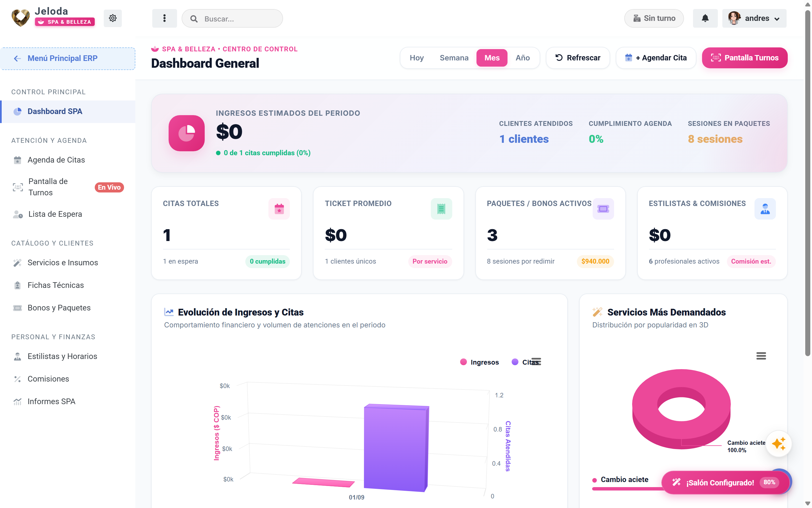This screenshot has width=812, height=508.
Task: Click the Evolución de Ingresos chart icon
Action: pos(169,312)
